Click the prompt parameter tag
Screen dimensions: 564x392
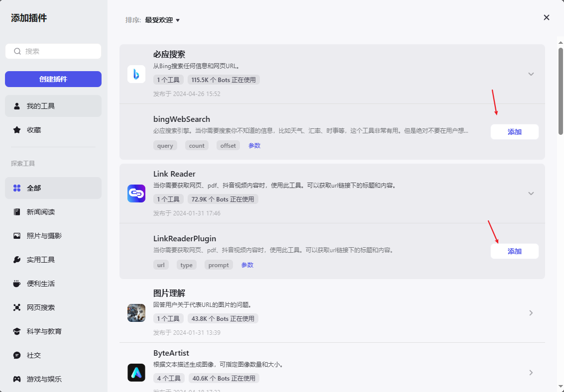(x=219, y=265)
